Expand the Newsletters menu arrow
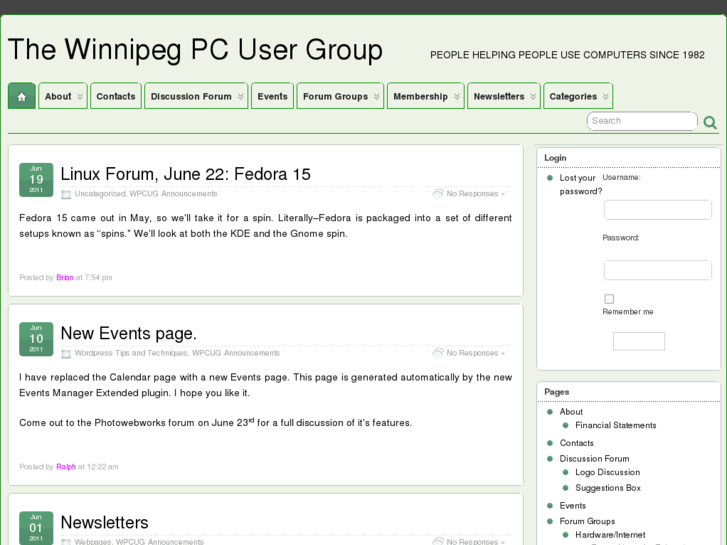Viewport: 727px width, 545px height. click(x=533, y=96)
